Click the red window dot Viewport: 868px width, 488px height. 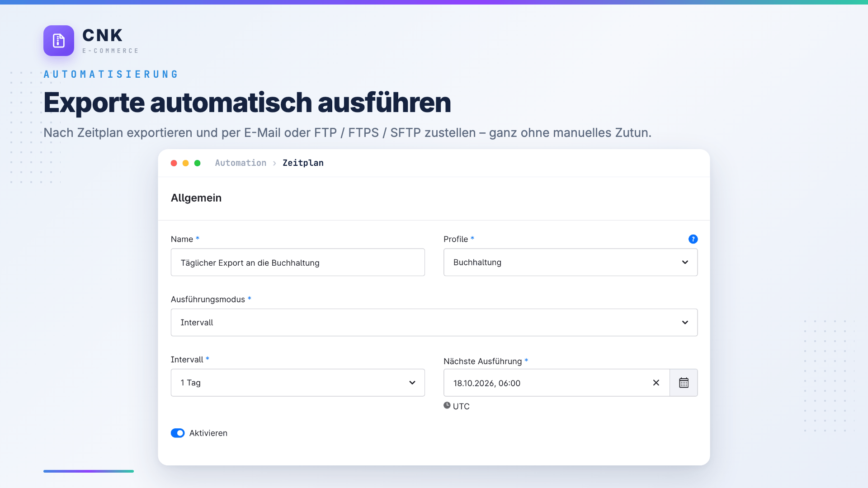point(174,163)
